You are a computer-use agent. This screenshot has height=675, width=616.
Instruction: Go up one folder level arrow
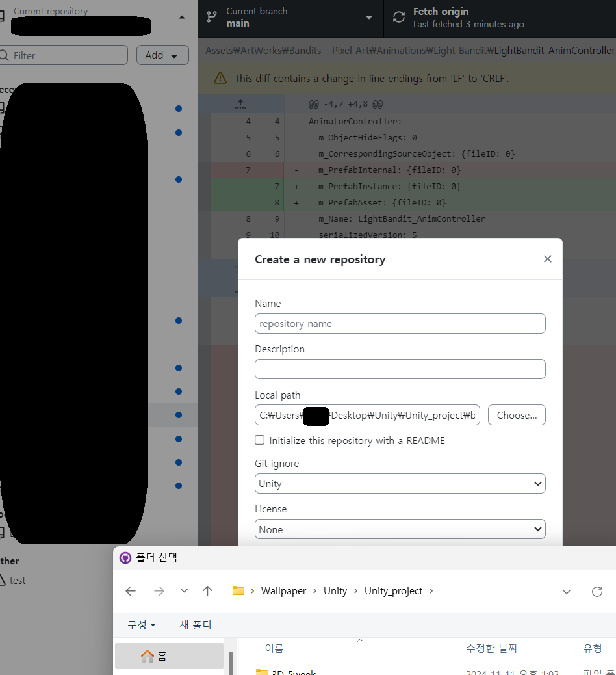click(207, 591)
